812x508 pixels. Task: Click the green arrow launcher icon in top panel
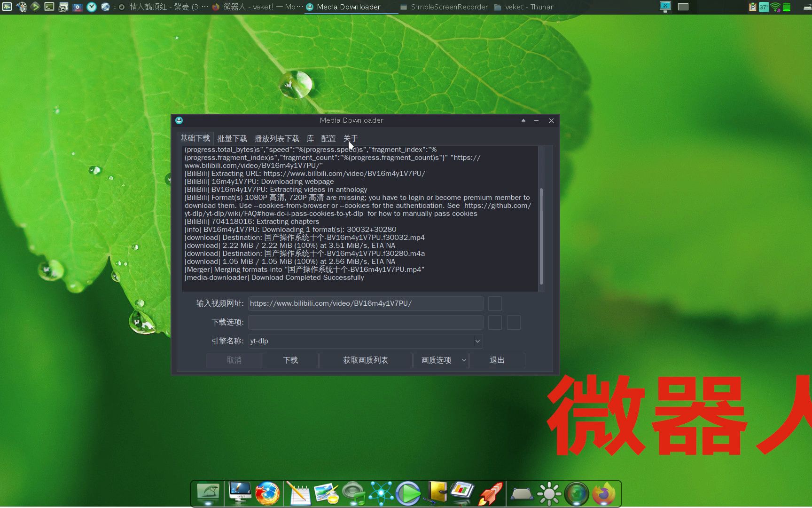[35, 7]
